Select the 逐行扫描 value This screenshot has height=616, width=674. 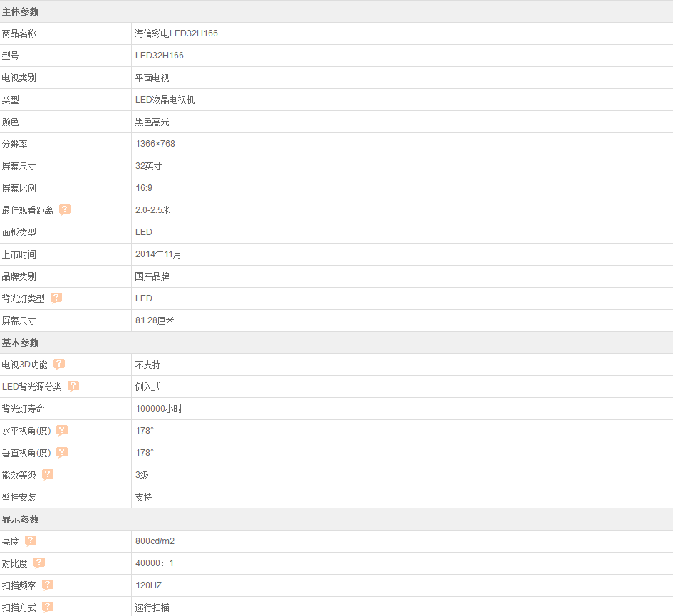152,607
